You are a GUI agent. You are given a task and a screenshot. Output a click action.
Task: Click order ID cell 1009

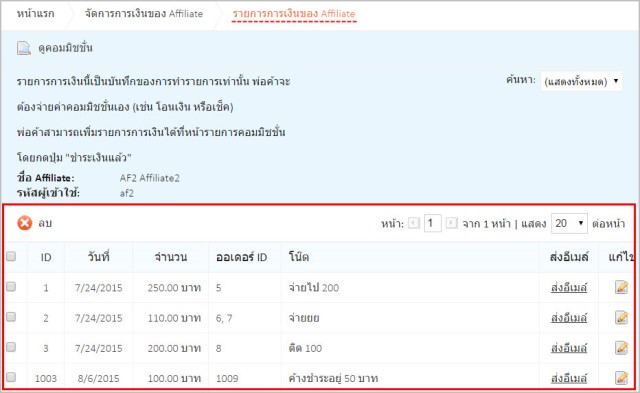[227, 378]
